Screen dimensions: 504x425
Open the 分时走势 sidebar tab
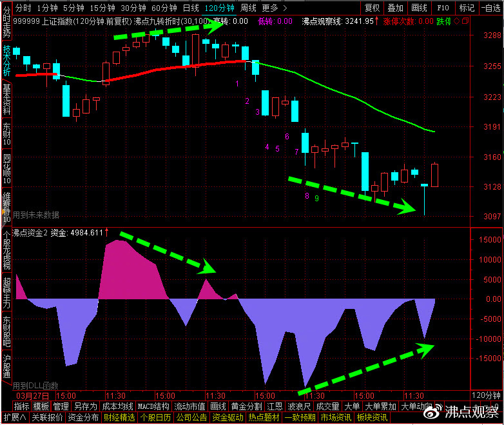[6, 21]
